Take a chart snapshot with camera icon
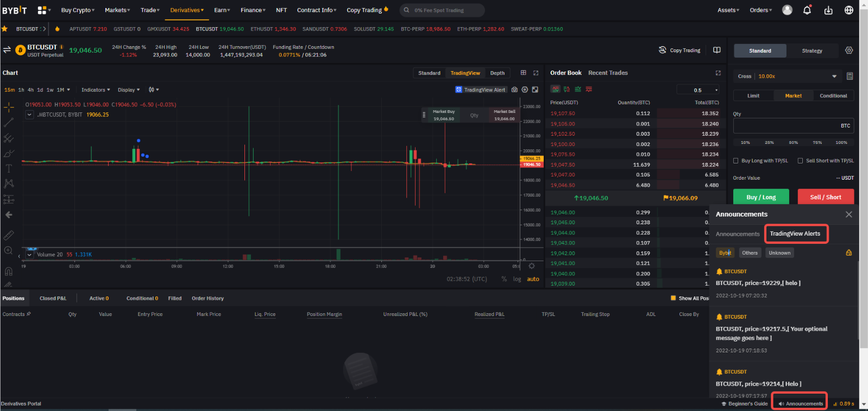Image resolution: width=868 pixels, height=411 pixels. click(514, 90)
